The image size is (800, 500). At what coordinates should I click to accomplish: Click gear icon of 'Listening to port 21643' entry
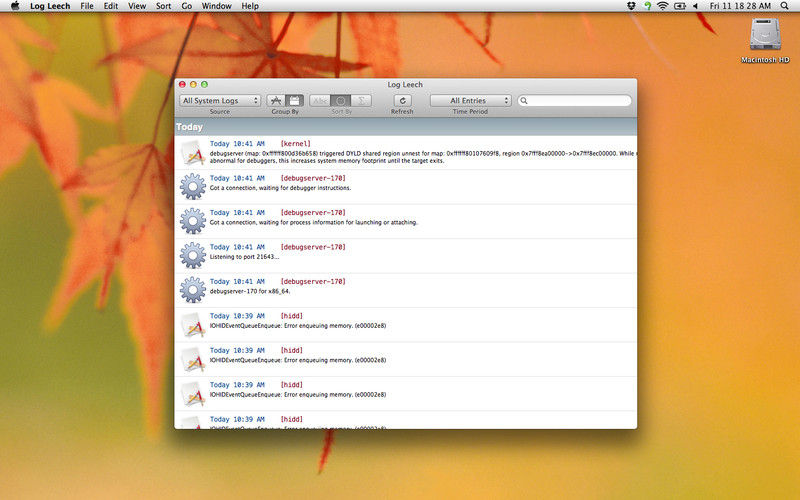193,255
